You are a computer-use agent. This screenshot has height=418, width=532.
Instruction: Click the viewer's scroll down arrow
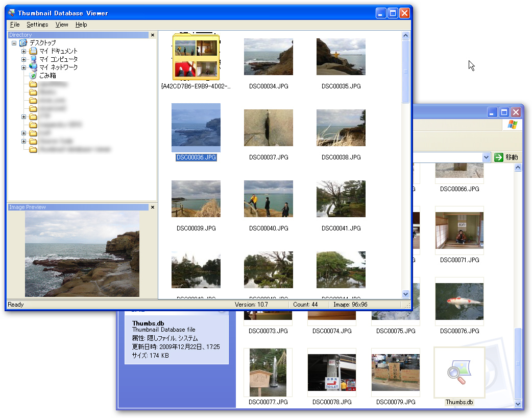[x=405, y=294]
